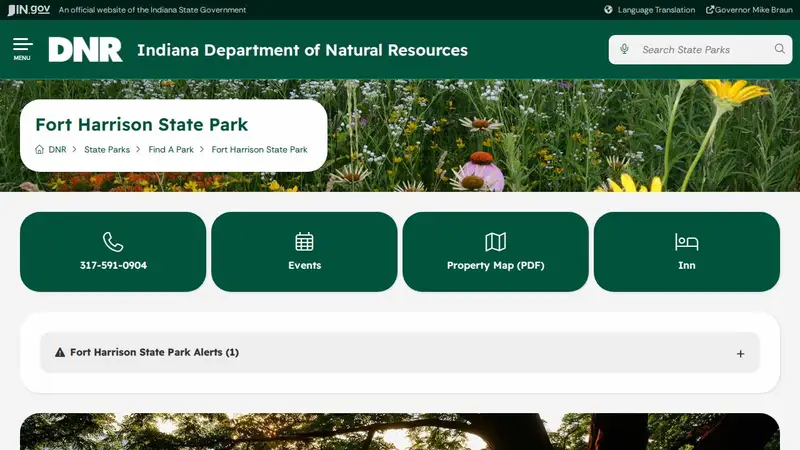Click Fort Harrison State Park breadcrumb item
The image size is (800, 450).
259,149
